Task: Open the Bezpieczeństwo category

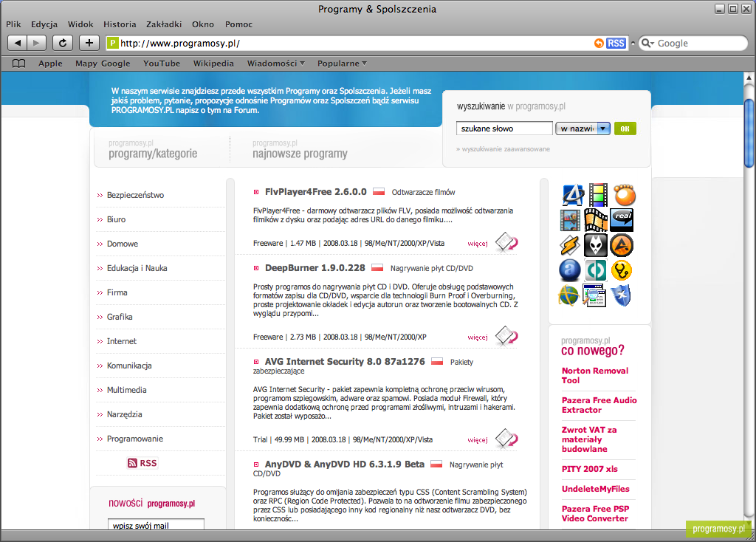Action: coord(136,195)
